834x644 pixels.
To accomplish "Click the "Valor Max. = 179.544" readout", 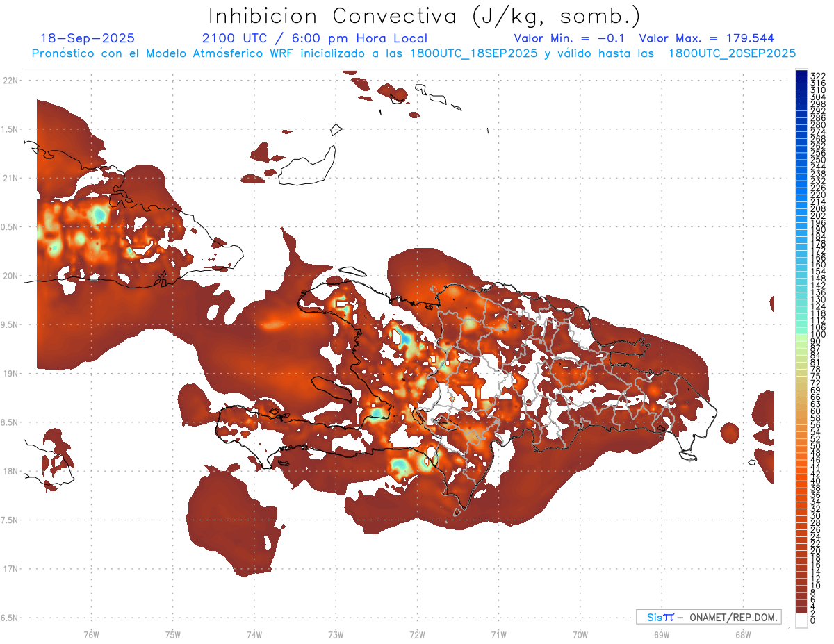I will [x=706, y=38].
